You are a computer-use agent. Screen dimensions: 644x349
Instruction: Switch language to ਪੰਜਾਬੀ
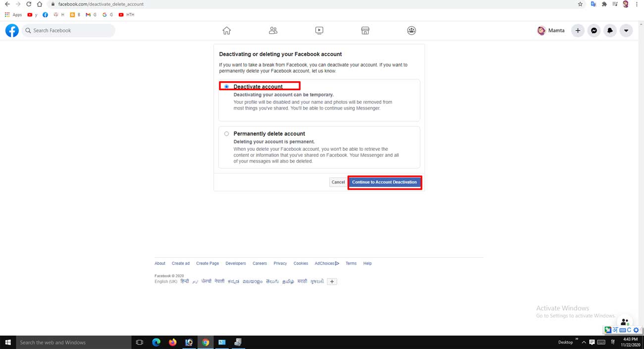[x=206, y=282]
